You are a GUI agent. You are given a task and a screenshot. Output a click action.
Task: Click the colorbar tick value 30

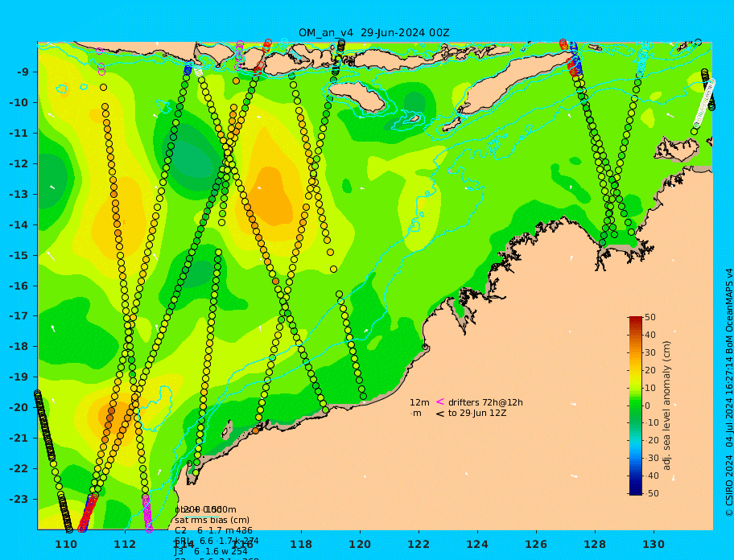point(650,352)
